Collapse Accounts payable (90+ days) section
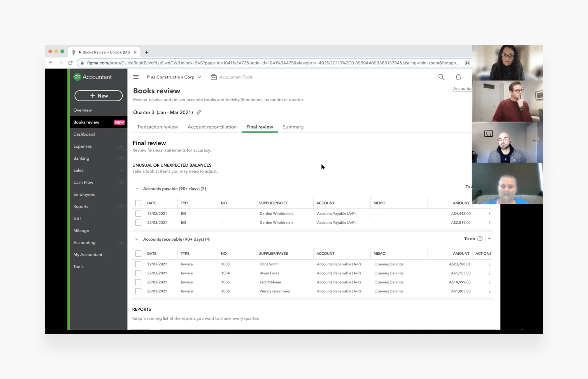The width and height of the screenshot is (588, 379). click(137, 189)
